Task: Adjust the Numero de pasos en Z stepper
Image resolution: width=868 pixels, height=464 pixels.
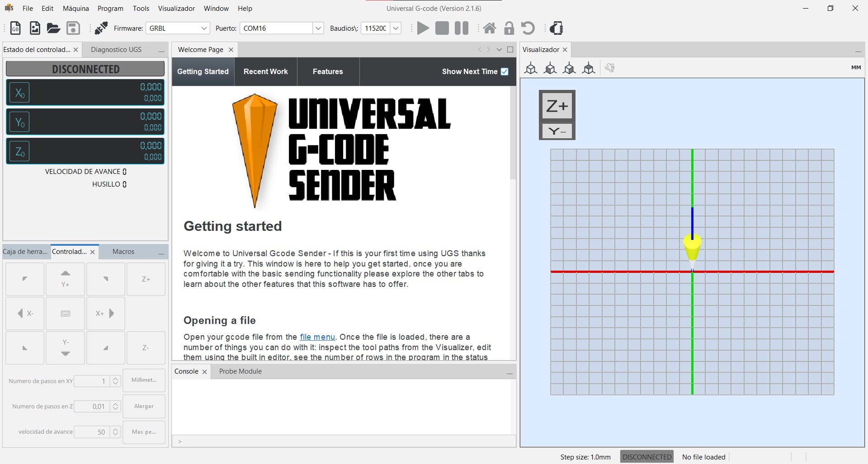Action: tap(115, 407)
